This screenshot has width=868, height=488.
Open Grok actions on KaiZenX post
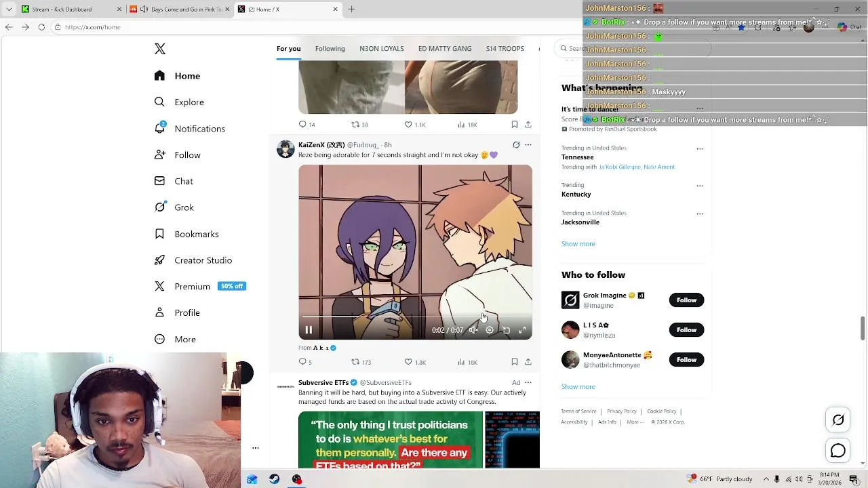[x=516, y=145]
